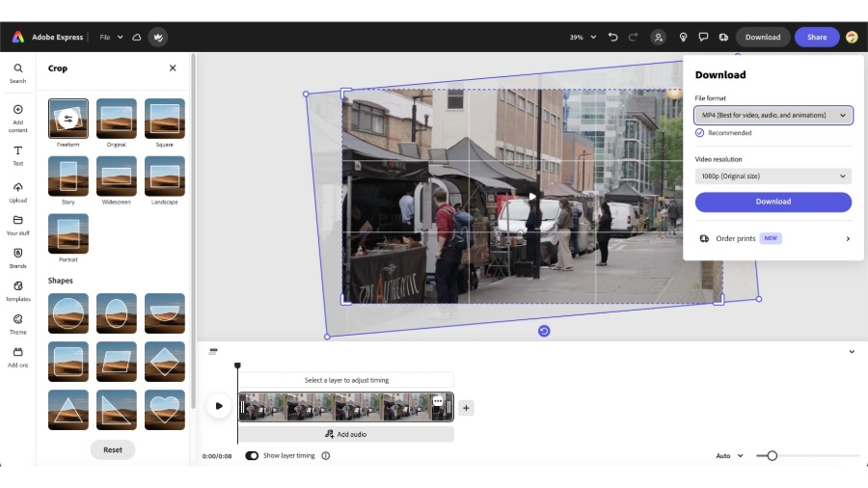Expand the Order prints option
The width and height of the screenshot is (868, 488).
click(x=773, y=238)
